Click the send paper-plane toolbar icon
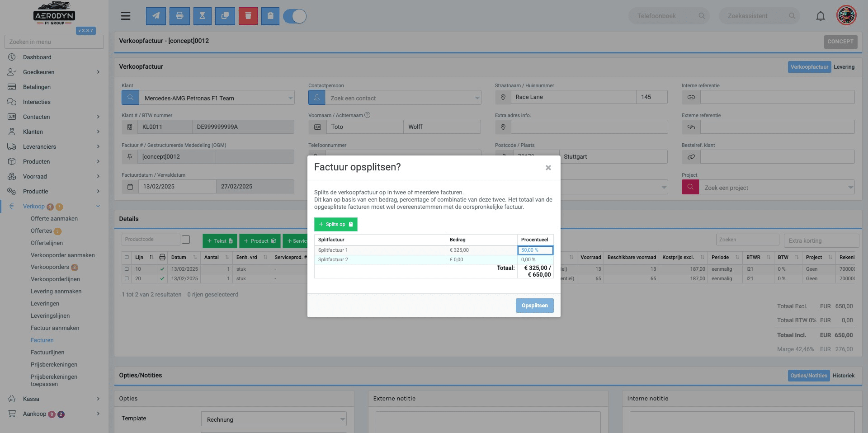Image resolution: width=868 pixels, height=433 pixels. pos(156,16)
